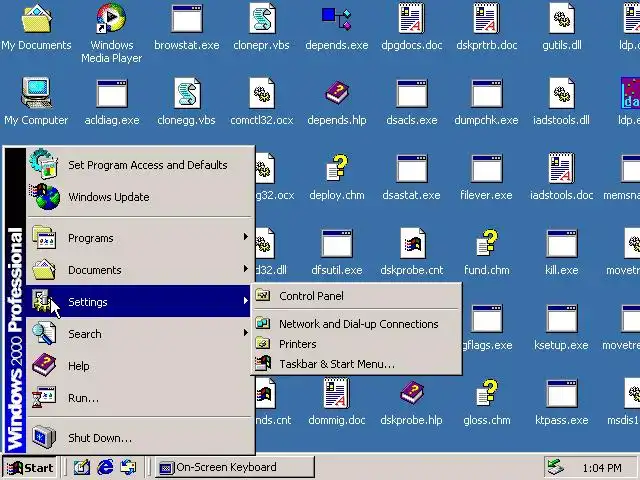
Task: Choose Run... in the Start menu
Action: (139, 398)
